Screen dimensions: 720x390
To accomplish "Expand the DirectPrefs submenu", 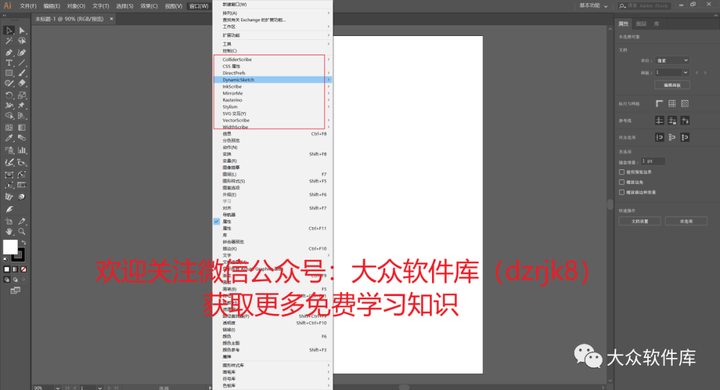I will pos(273,73).
